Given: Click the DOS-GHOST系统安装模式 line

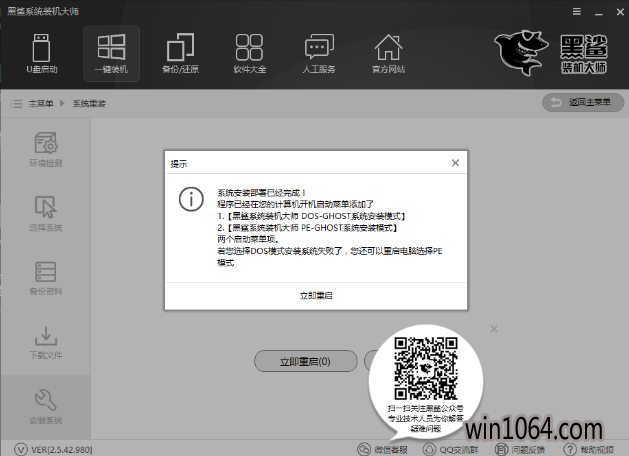Looking at the screenshot, I should coord(311,216).
